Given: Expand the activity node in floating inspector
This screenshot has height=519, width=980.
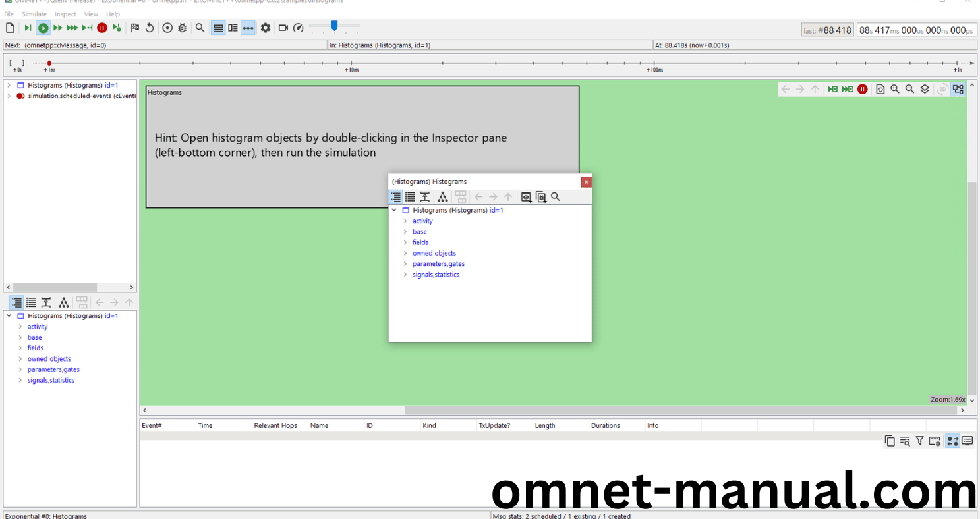Looking at the screenshot, I should click(x=405, y=221).
